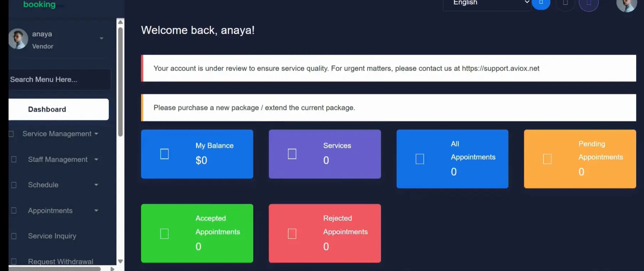Expand the Schedule submenu arrow

pyautogui.click(x=96, y=185)
